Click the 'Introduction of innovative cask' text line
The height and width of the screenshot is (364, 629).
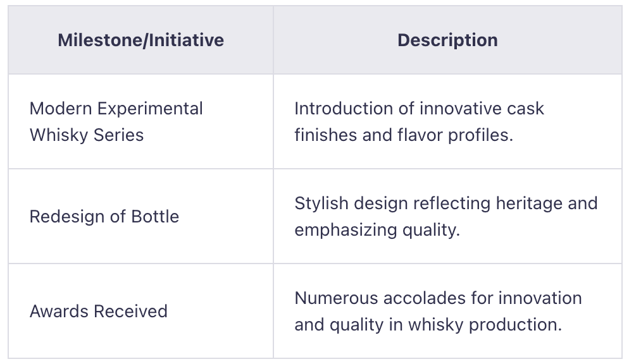pos(419,108)
